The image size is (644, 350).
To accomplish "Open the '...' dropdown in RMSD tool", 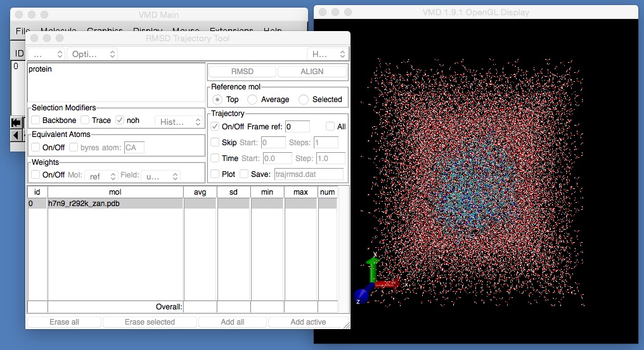I will (46, 55).
